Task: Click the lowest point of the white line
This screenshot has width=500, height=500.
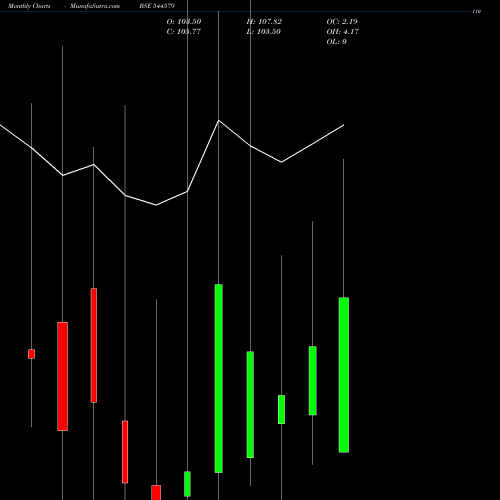Action: click(156, 205)
